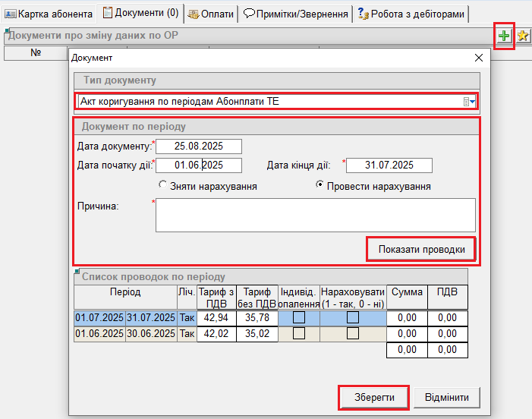Open the Оплати tab
The image size is (532, 419).
pyautogui.click(x=209, y=14)
